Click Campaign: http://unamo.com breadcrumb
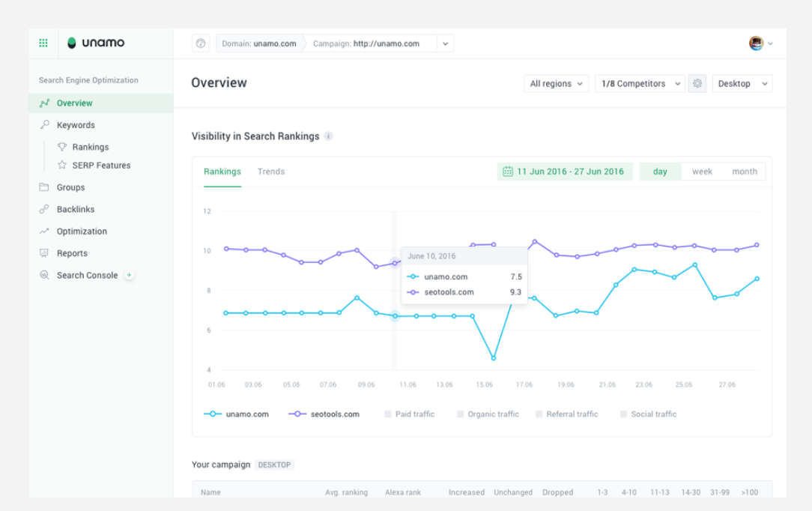Viewport: 812px width, 511px height. tap(366, 43)
